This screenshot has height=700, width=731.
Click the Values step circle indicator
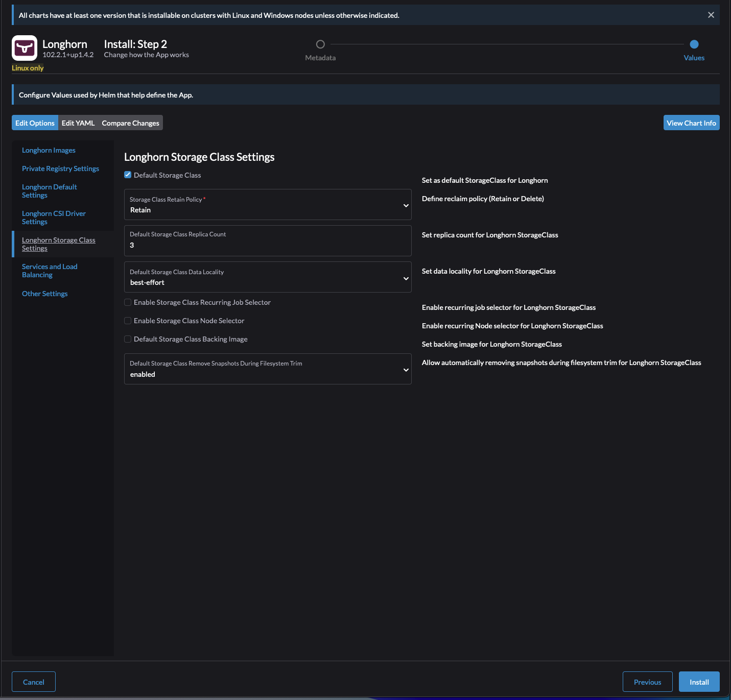point(694,44)
